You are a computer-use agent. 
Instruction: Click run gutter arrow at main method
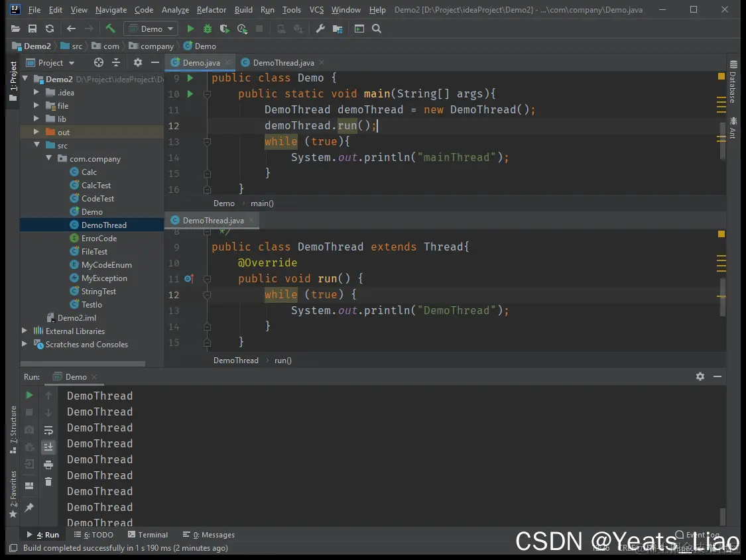coord(190,93)
